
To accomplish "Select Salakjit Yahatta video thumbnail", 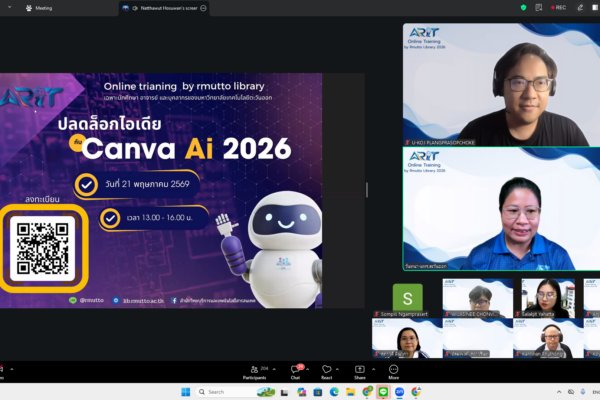I will (x=548, y=298).
